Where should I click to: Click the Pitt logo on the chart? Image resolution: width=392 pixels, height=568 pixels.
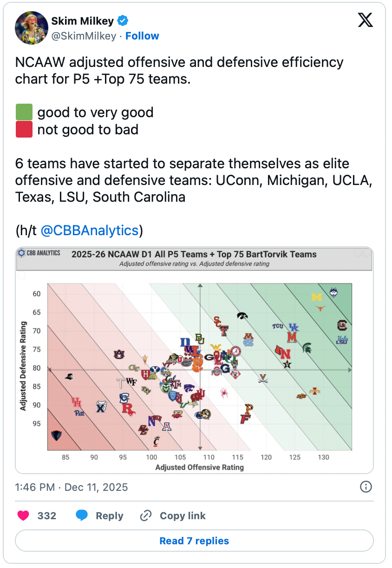coord(80,412)
